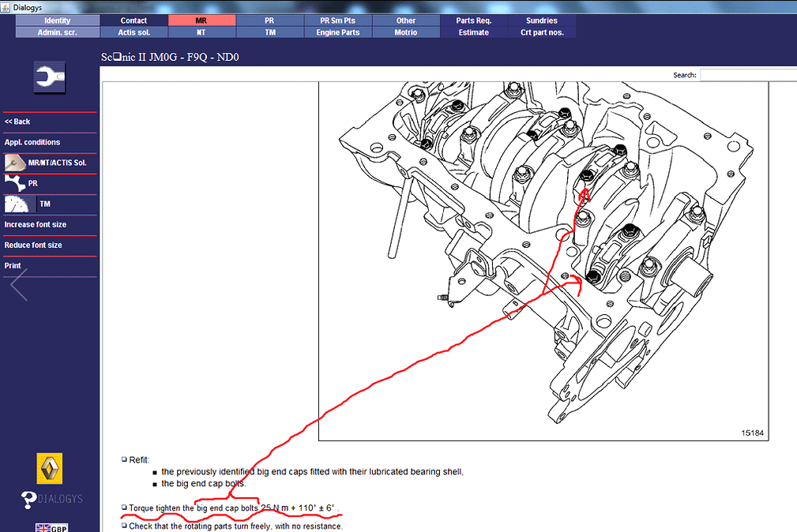Select the MR tab
797x532 pixels.
pyautogui.click(x=201, y=21)
